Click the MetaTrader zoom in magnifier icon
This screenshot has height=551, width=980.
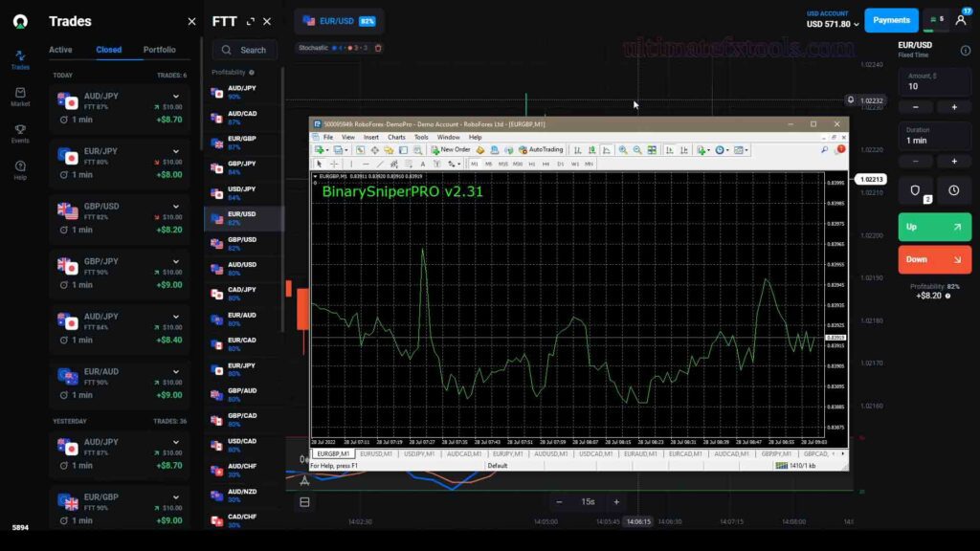(x=623, y=150)
